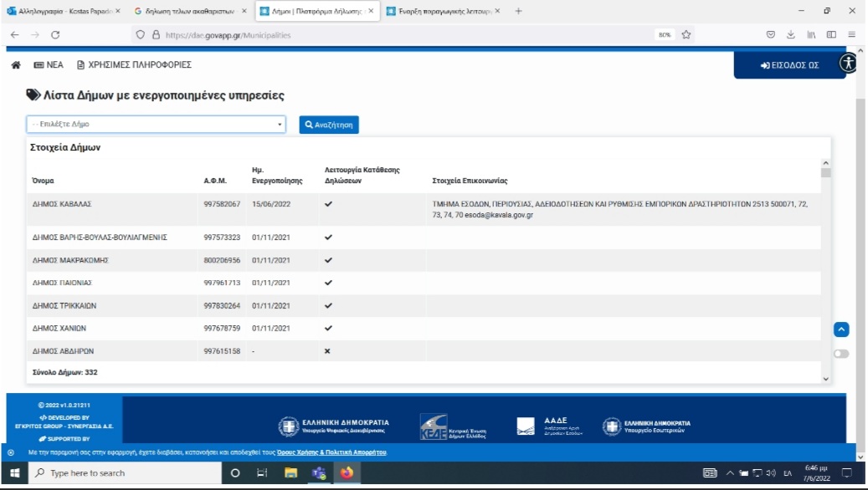Click the home icon in the navbar
The height and width of the screenshot is (490, 868).
tap(16, 64)
